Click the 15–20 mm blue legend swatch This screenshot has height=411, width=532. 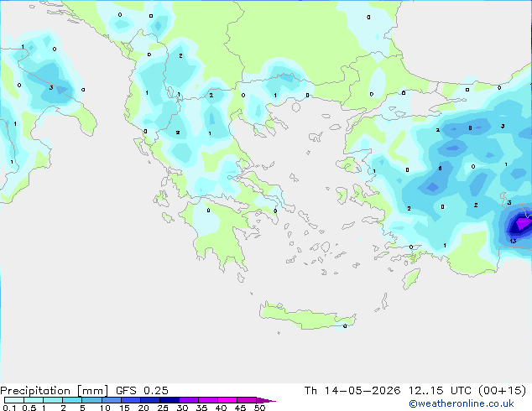[131, 400]
